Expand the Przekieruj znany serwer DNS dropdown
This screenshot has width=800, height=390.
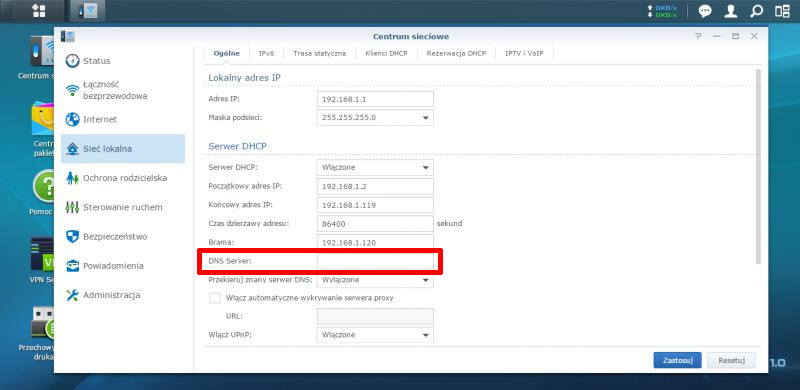(375, 280)
